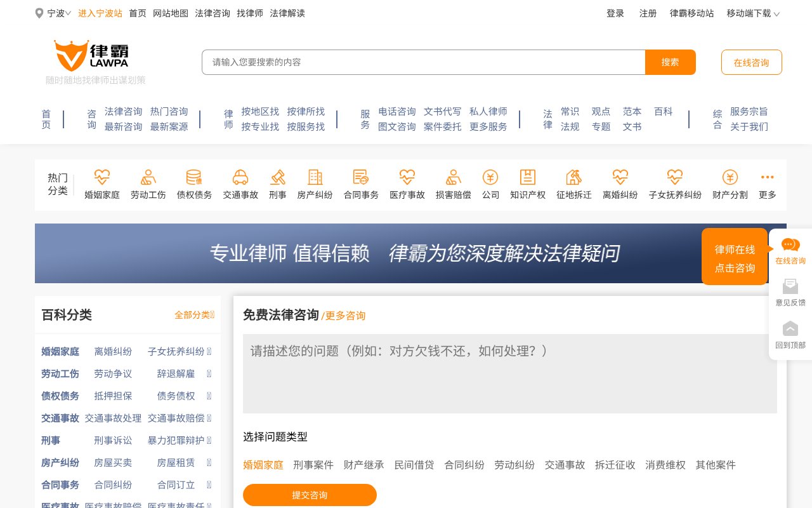Submit the consultation via 提交咨询
This screenshot has height=508, width=812.
(310, 495)
